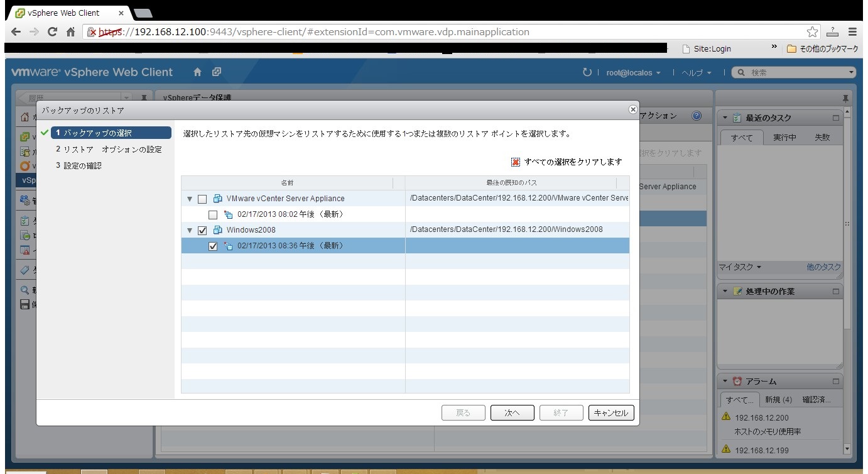Select the 確認済 alarms tab
This screenshot has height=474, width=868.
[x=816, y=399]
